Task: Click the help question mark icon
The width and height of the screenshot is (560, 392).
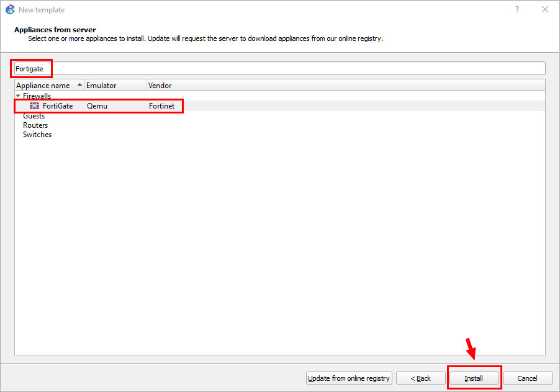Action: 517,9
